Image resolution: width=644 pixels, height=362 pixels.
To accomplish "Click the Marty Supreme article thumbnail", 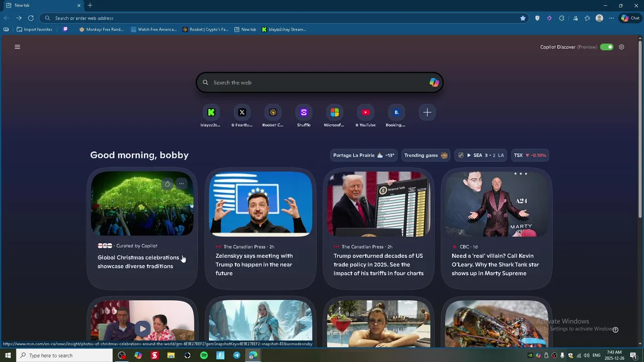I will click(497, 204).
